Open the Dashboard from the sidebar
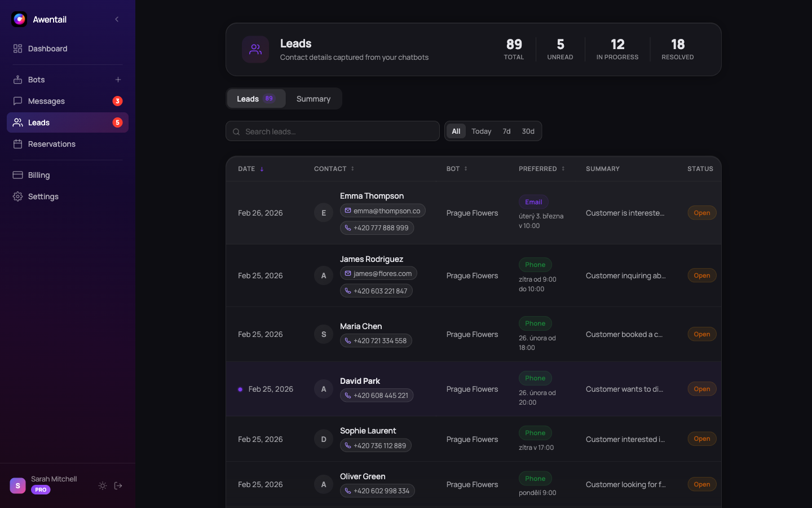812x508 pixels. pos(47,49)
